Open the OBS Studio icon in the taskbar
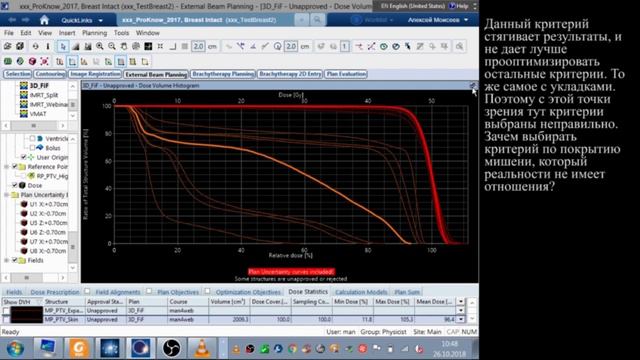This screenshot has width=640, height=360. [x=171, y=348]
